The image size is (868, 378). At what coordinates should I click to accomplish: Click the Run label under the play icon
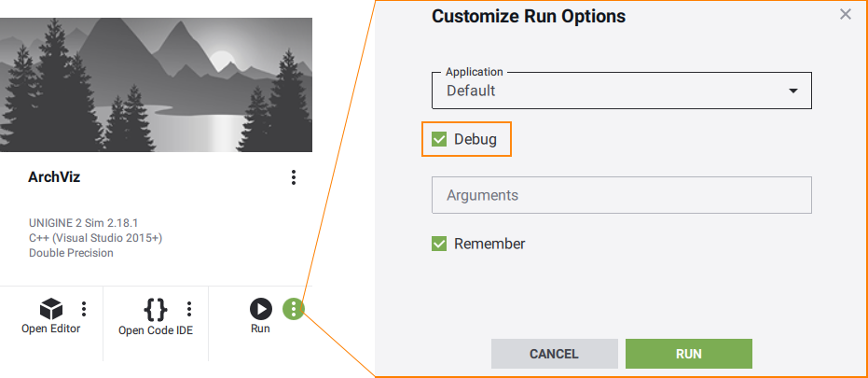(260, 329)
